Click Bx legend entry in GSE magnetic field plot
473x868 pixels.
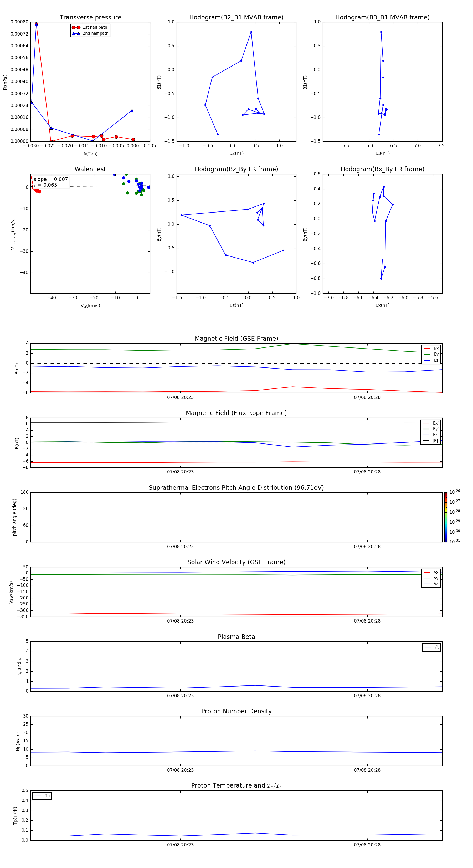(x=431, y=349)
